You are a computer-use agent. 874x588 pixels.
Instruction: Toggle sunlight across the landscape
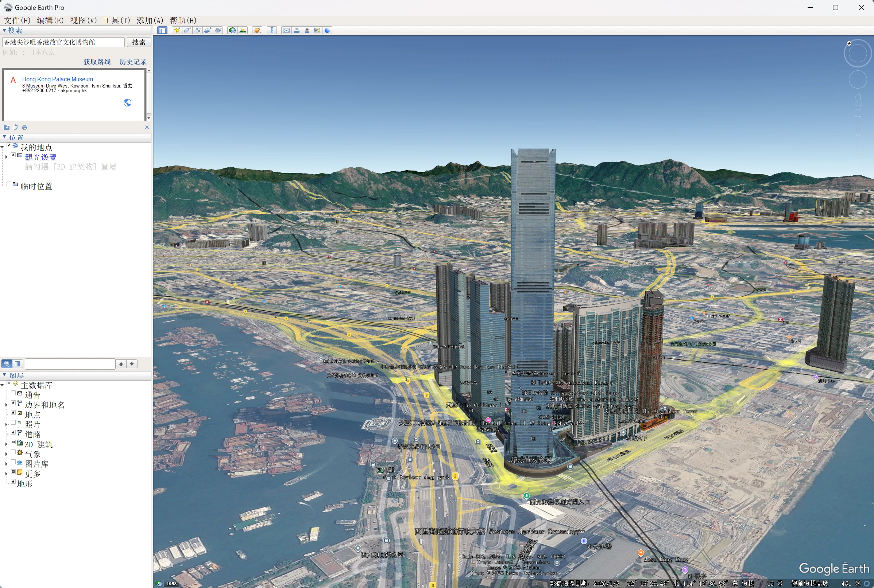click(x=243, y=30)
